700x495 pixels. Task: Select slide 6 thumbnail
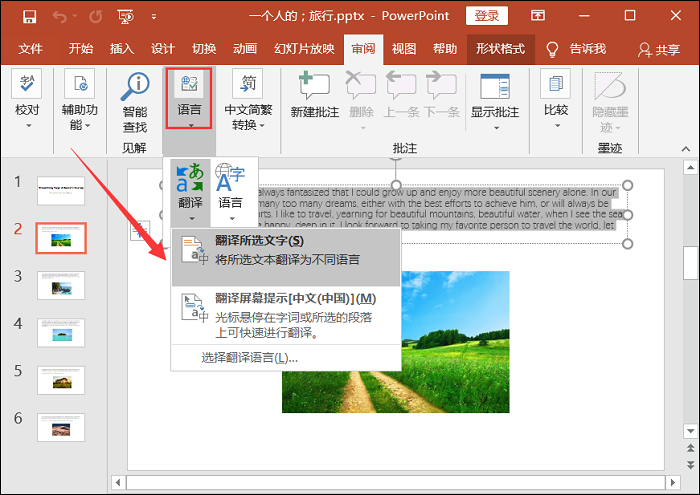pyautogui.click(x=61, y=427)
